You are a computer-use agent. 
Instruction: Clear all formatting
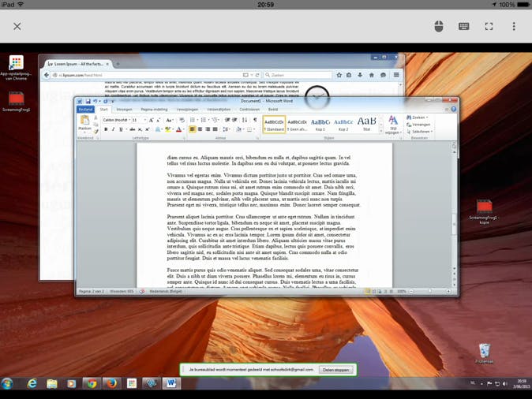click(x=182, y=120)
